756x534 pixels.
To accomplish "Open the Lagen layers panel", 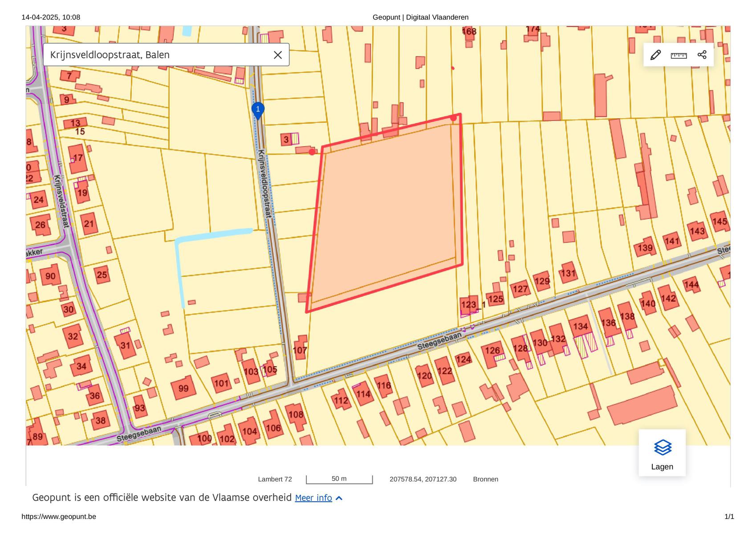I will click(662, 453).
